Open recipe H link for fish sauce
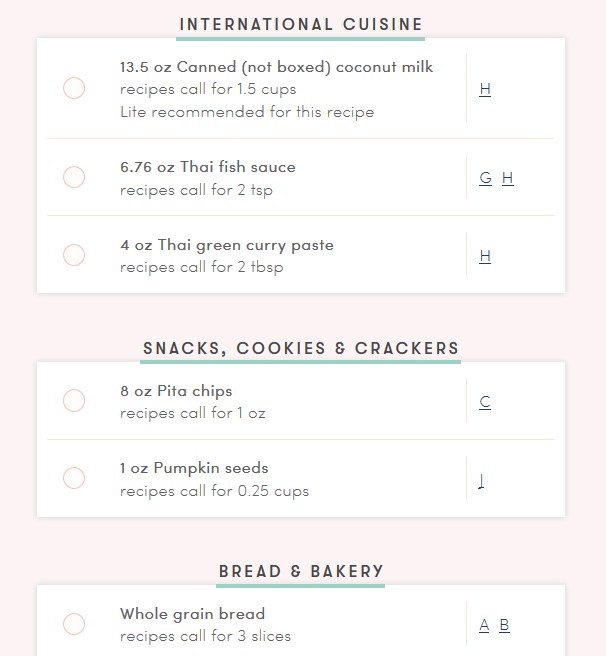The height and width of the screenshot is (656, 606). pyautogui.click(x=508, y=178)
